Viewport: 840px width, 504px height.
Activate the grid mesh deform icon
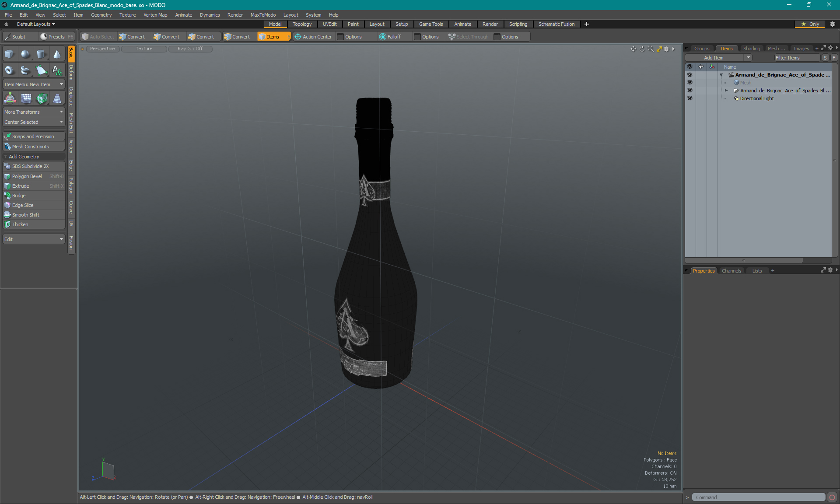click(26, 98)
